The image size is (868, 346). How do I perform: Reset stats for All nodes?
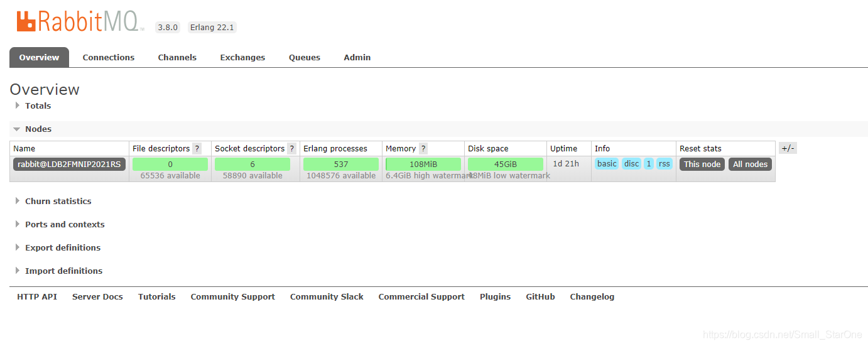click(x=751, y=164)
